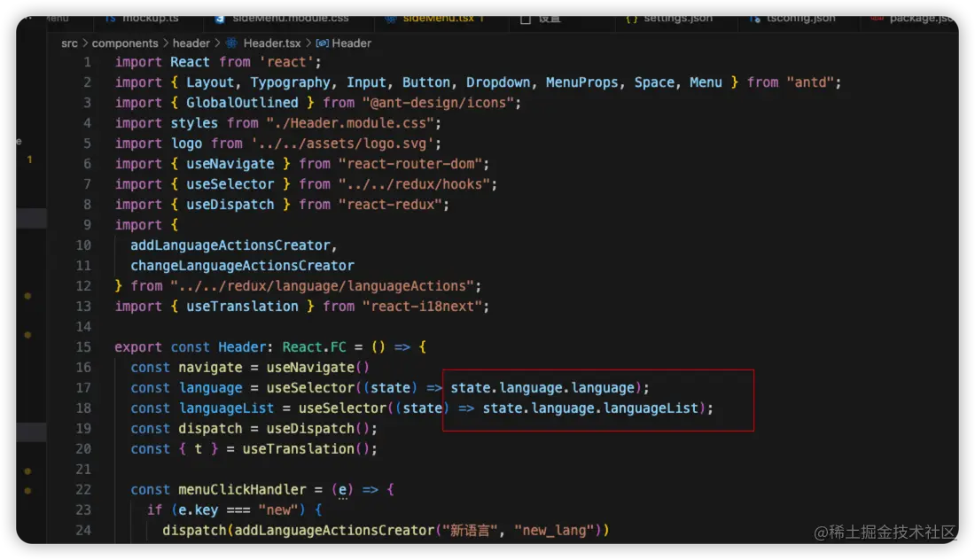975x560 pixels.
Task: Click the "react-router-dom" string
Action: (x=410, y=164)
